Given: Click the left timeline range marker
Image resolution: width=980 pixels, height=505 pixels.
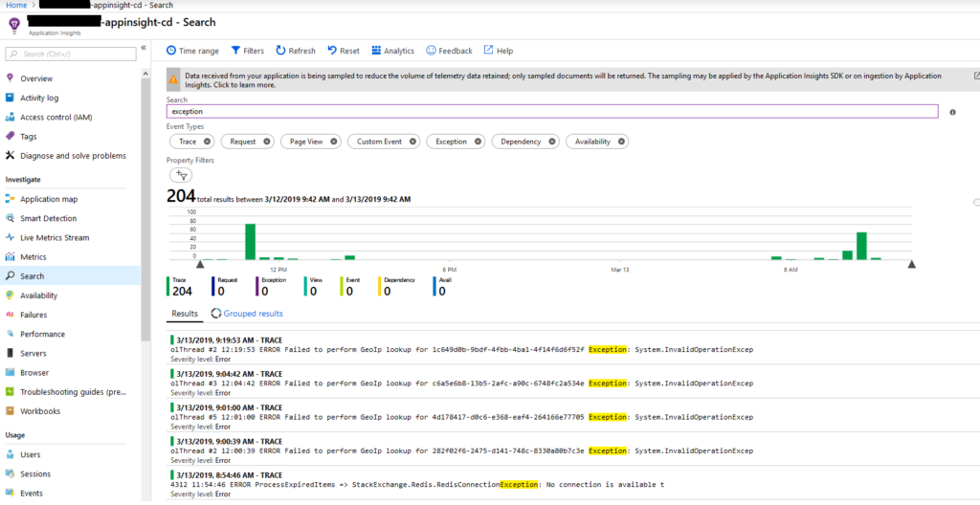Looking at the screenshot, I should click(200, 264).
